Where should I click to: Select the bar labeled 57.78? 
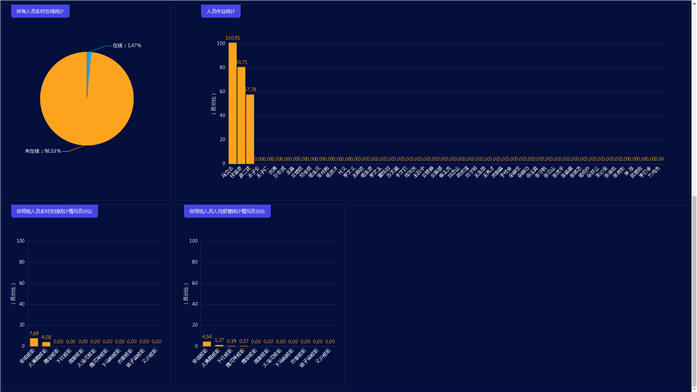(x=250, y=129)
